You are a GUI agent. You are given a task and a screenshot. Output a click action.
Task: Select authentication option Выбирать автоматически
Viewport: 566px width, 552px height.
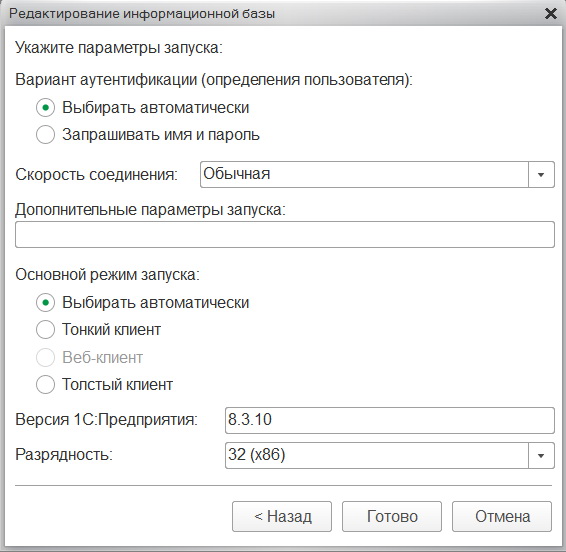click(x=45, y=108)
